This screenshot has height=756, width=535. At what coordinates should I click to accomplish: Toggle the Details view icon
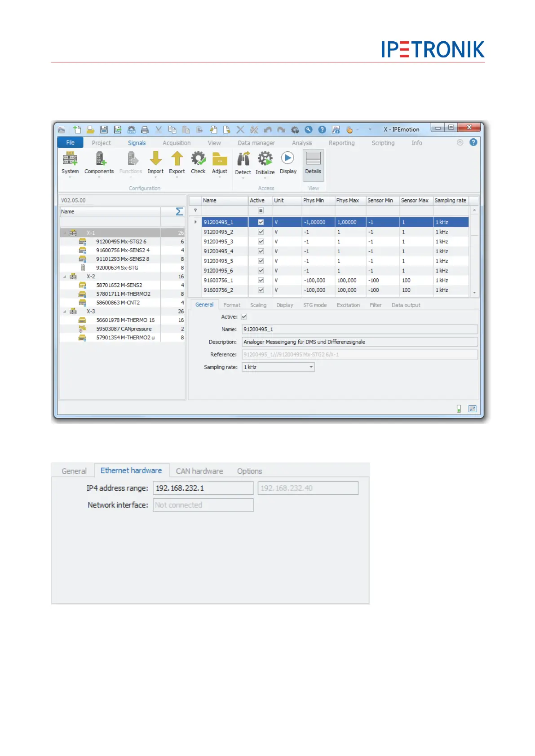pyautogui.click(x=313, y=158)
